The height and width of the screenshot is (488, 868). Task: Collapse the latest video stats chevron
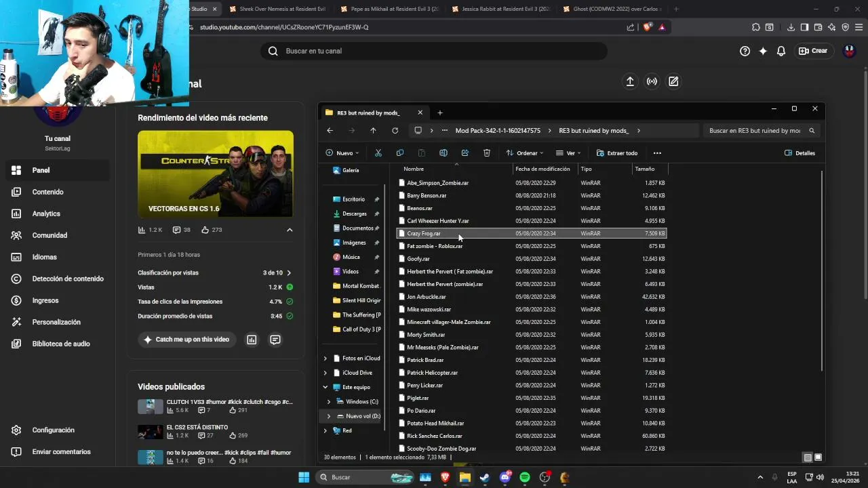point(290,230)
